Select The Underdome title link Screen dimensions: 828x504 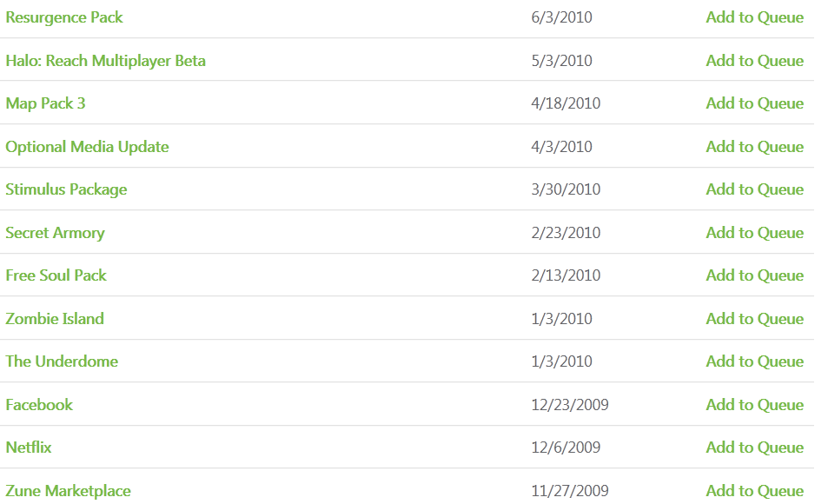point(62,361)
